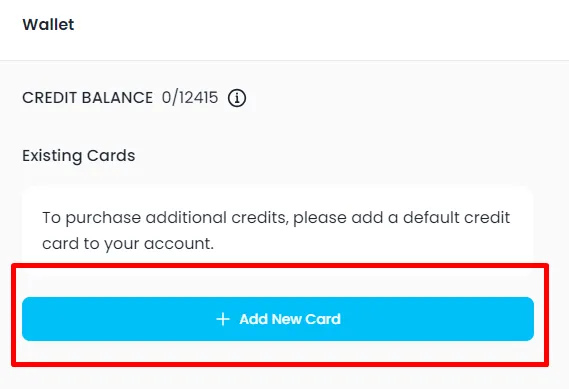Image resolution: width=569 pixels, height=389 pixels.
Task: Click the Wallet page title
Action: pos(48,25)
